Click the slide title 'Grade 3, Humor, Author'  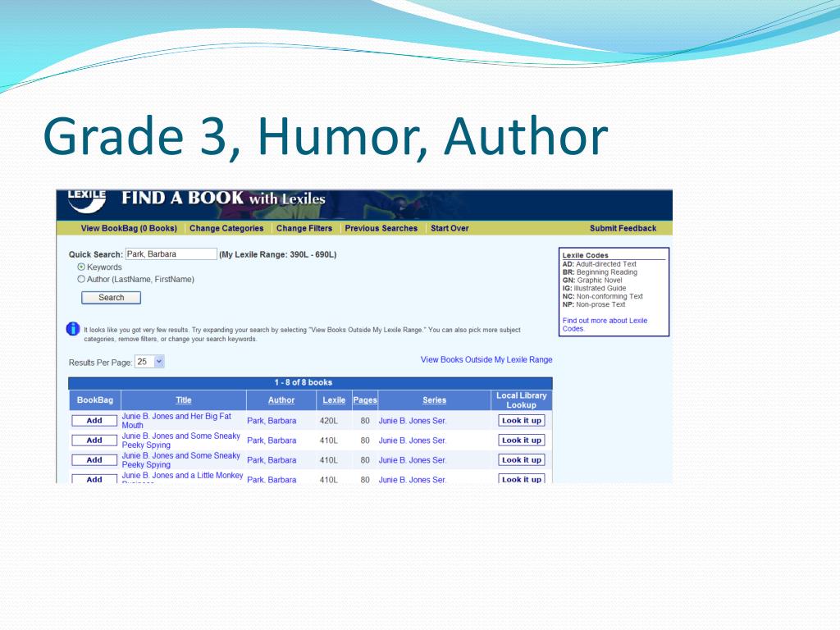point(325,137)
